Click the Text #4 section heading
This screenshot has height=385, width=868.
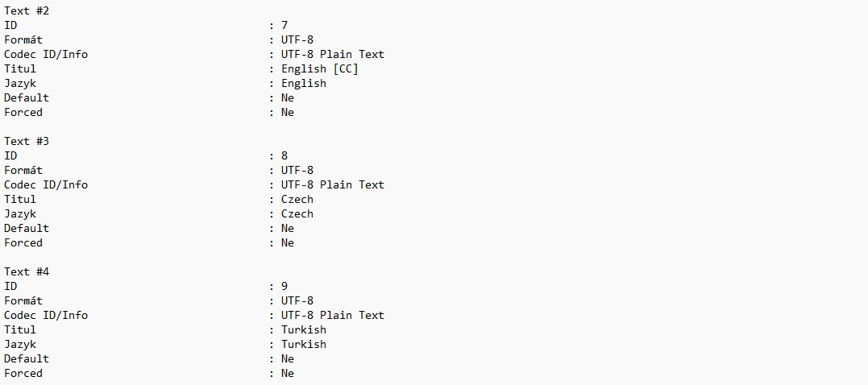pos(27,271)
